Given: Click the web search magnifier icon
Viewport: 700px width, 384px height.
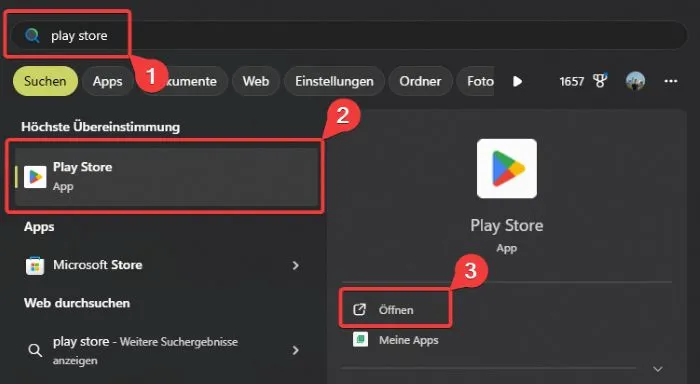Looking at the screenshot, I should pos(35,351).
